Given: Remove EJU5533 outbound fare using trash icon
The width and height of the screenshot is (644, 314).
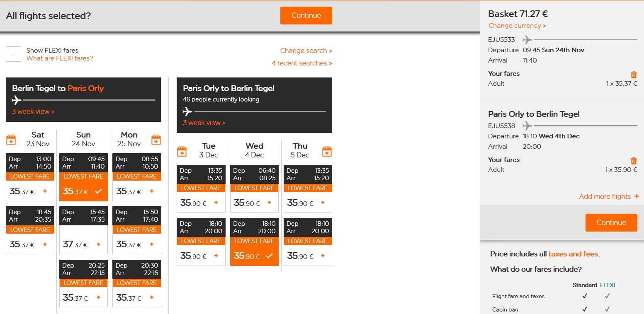Looking at the screenshot, I should click(634, 75).
